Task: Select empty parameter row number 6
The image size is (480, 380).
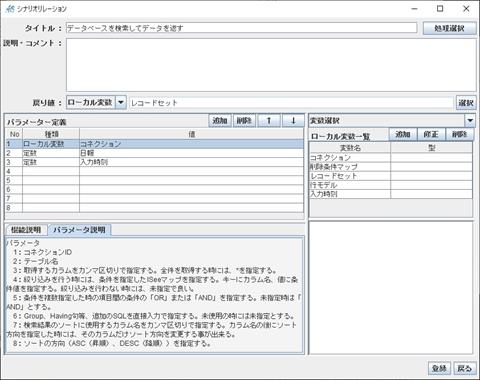Action: tap(154, 189)
